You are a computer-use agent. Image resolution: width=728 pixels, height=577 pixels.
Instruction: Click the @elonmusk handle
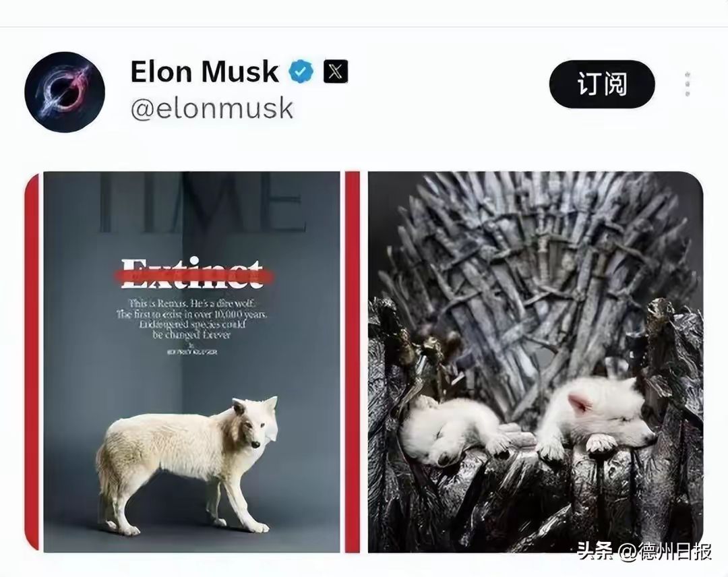click(x=212, y=109)
